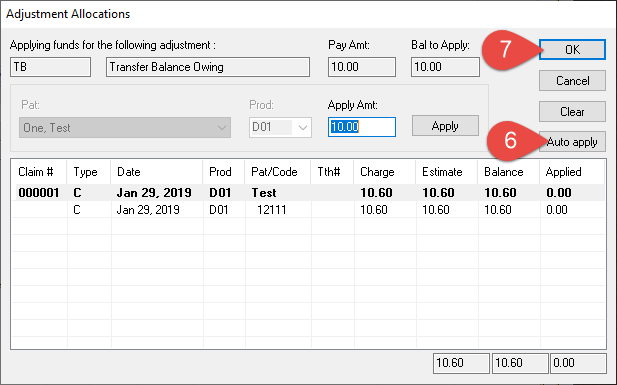Screen dimensions: 617x385
Task: Click patient name Test in claim row
Action: click(x=264, y=192)
